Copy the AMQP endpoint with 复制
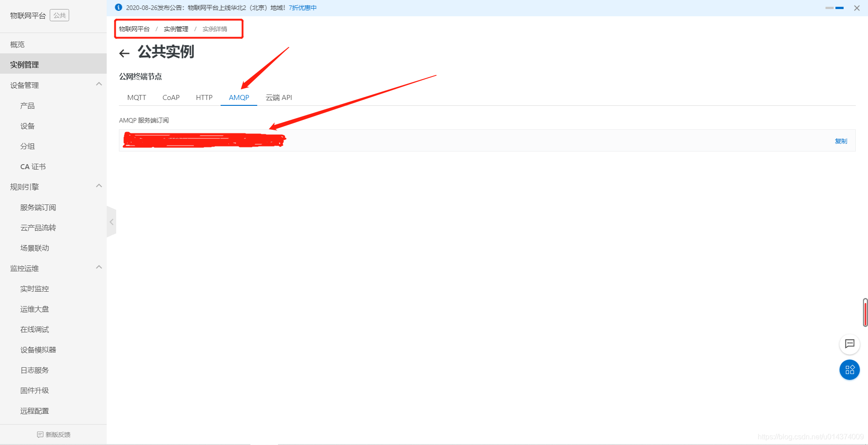 [x=841, y=141]
